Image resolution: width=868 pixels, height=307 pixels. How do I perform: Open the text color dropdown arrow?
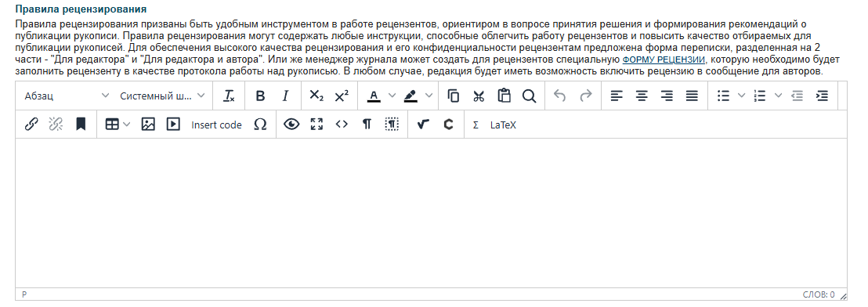click(x=392, y=96)
